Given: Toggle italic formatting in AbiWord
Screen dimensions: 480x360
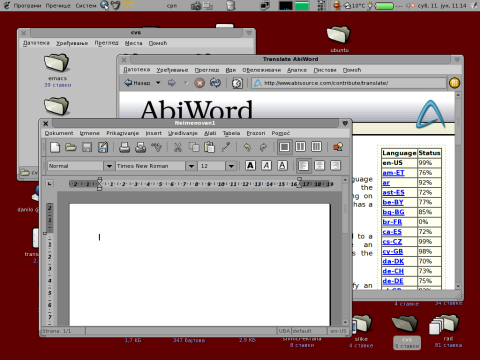Looking at the screenshot, I should click(266, 166).
